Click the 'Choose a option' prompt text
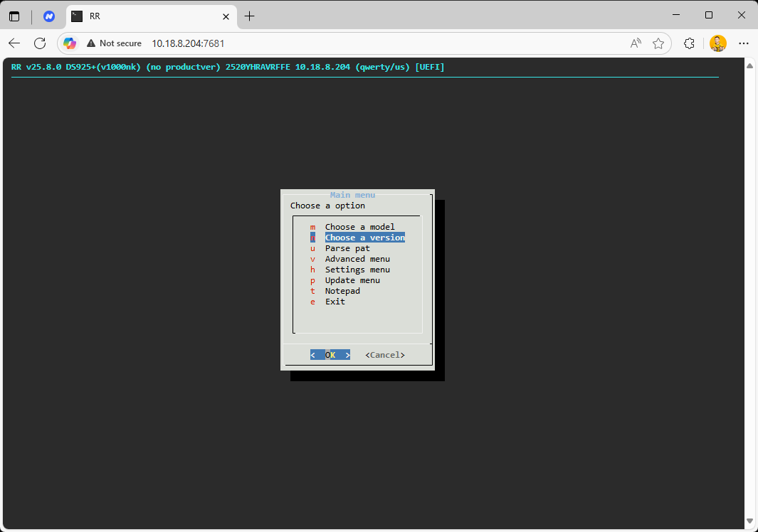Screen dimensions: 758x532 coord(327,206)
